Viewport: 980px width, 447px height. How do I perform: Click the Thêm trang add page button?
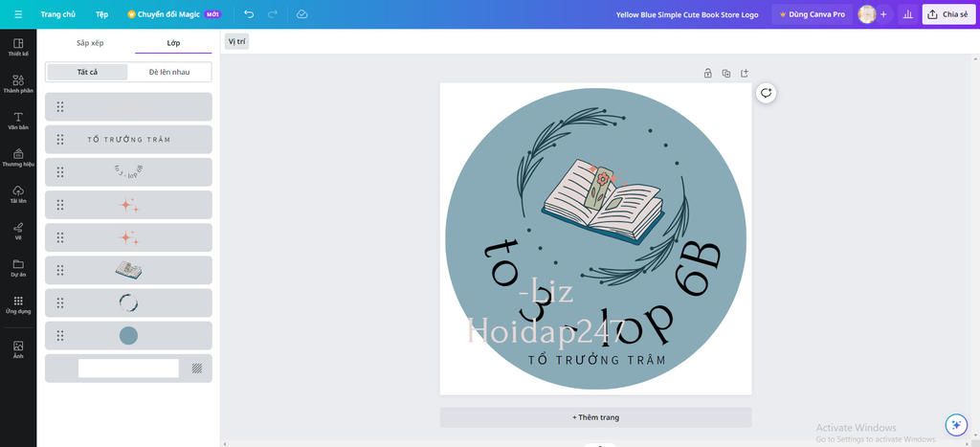pos(595,417)
